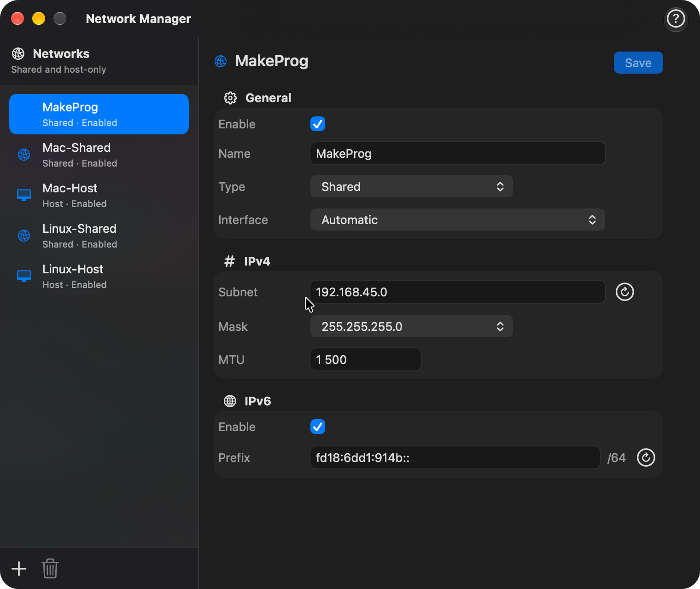Toggle the General Enable checkbox
Image resolution: width=700 pixels, height=589 pixels.
pos(318,124)
